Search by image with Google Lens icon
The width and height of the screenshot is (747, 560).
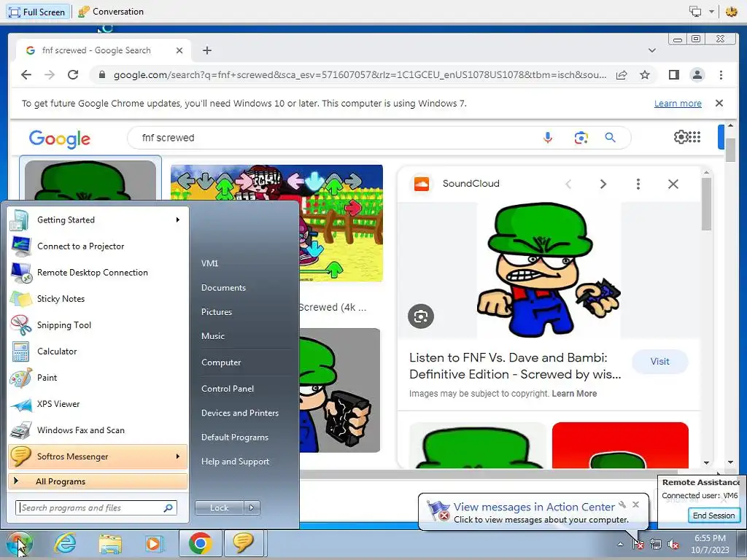point(581,138)
